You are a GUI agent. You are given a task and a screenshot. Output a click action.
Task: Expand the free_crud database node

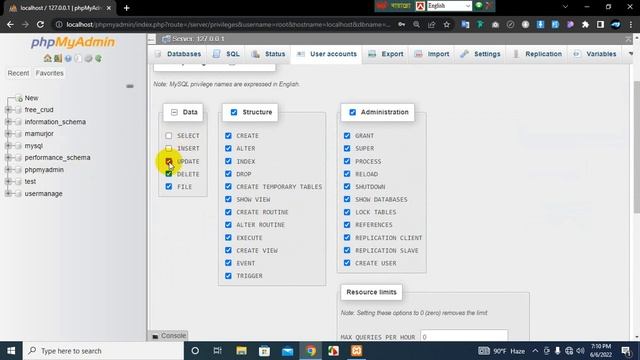point(8,110)
